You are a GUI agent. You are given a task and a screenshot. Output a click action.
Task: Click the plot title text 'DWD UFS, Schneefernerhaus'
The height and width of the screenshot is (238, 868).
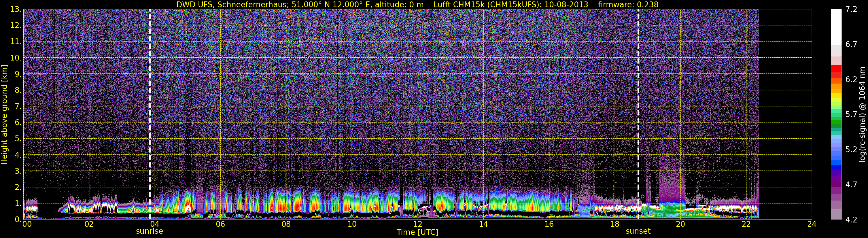232,4
